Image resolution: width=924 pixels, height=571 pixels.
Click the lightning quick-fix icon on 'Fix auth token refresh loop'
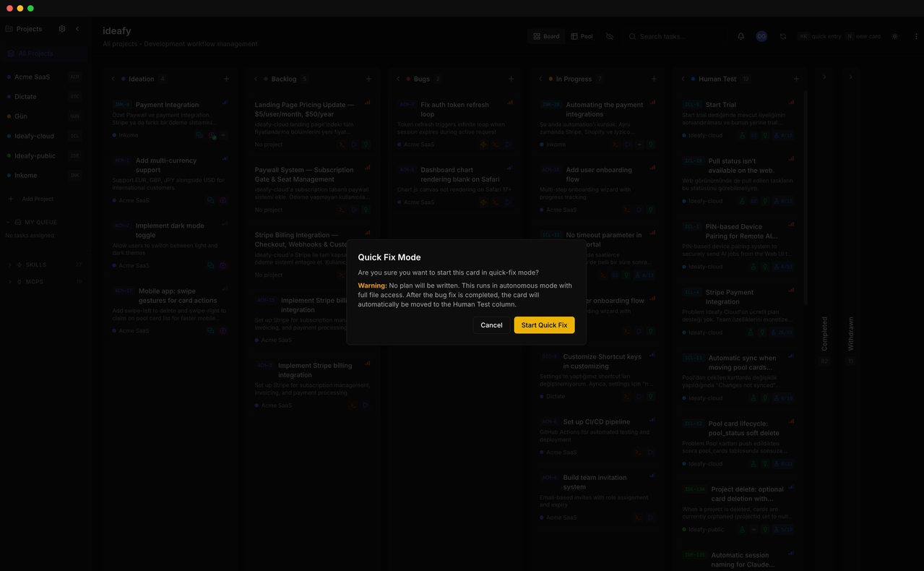483,145
